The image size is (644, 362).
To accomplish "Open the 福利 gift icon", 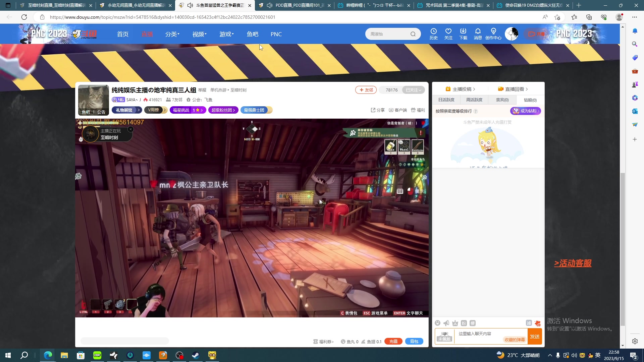I will [x=418, y=110].
